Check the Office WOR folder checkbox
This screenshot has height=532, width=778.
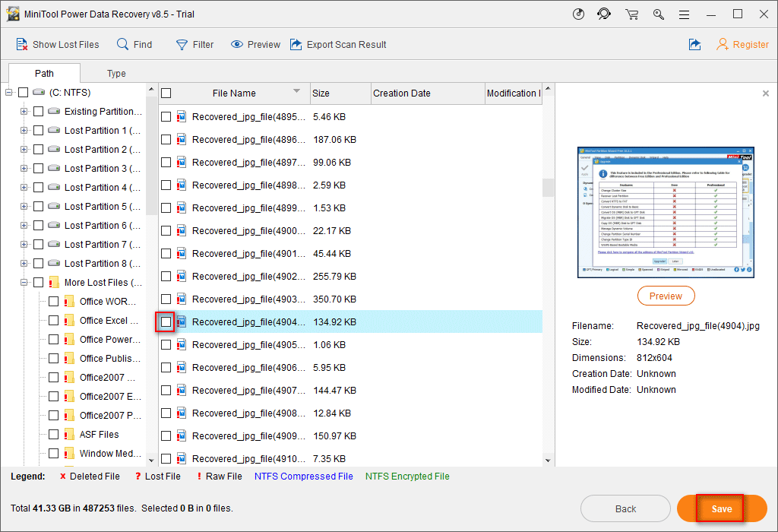(54, 301)
